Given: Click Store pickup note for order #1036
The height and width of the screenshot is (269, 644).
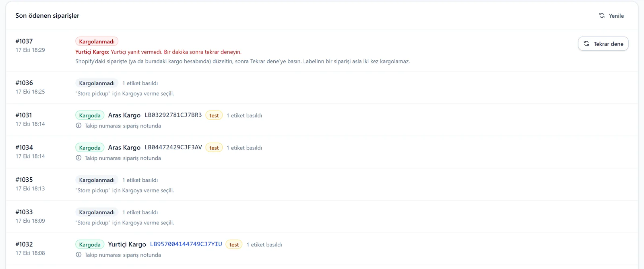Looking at the screenshot, I should tap(125, 94).
